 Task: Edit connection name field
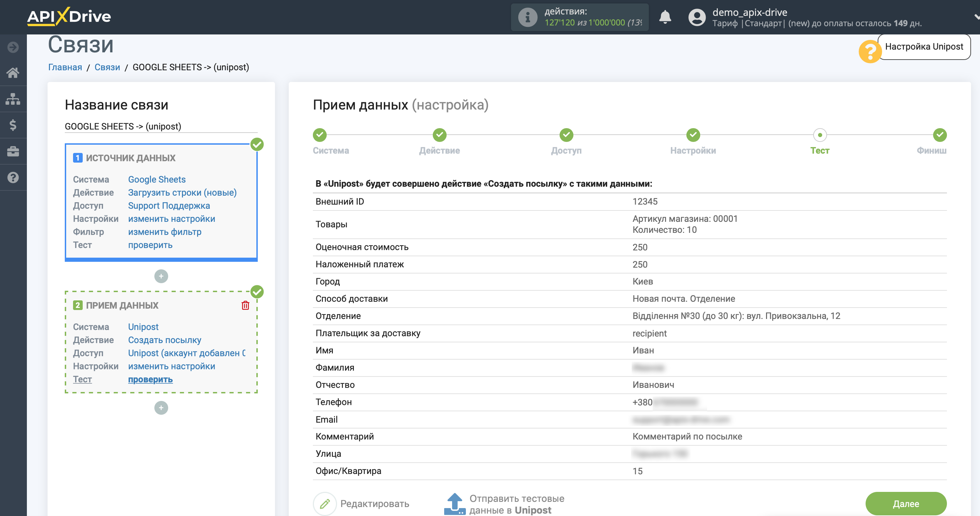pos(161,126)
